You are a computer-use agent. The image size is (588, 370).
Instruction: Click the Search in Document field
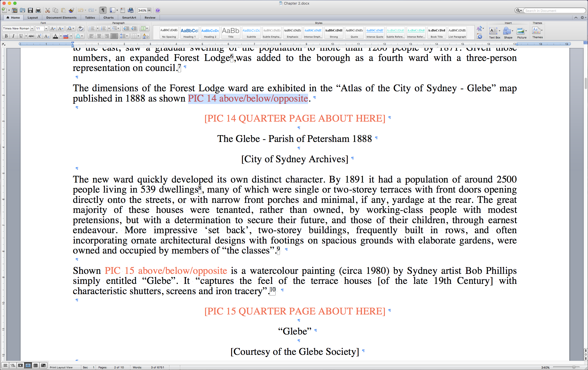(554, 11)
